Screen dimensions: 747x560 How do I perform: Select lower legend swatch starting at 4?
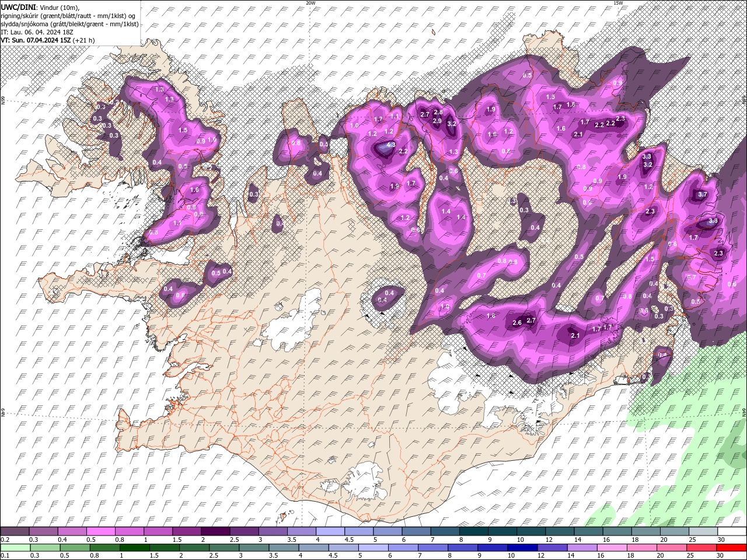coord(313,547)
